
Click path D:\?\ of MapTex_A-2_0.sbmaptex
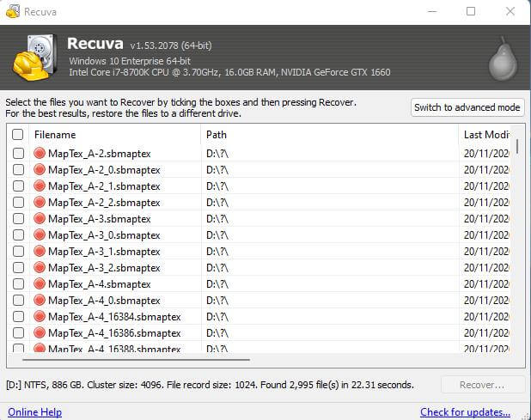click(x=217, y=170)
